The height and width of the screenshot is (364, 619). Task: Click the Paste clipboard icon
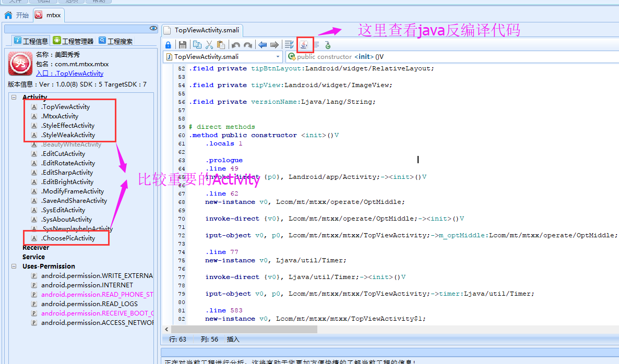click(221, 45)
